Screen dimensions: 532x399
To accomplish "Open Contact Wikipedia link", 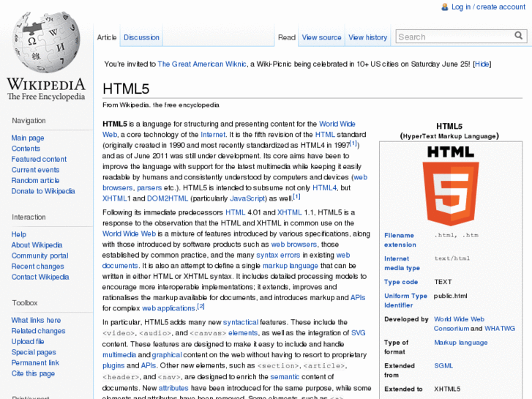I will pyautogui.click(x=40, y=277).
